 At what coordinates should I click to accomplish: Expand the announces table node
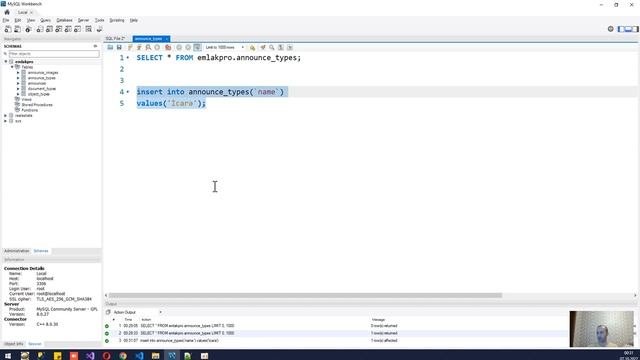point(18,83)
